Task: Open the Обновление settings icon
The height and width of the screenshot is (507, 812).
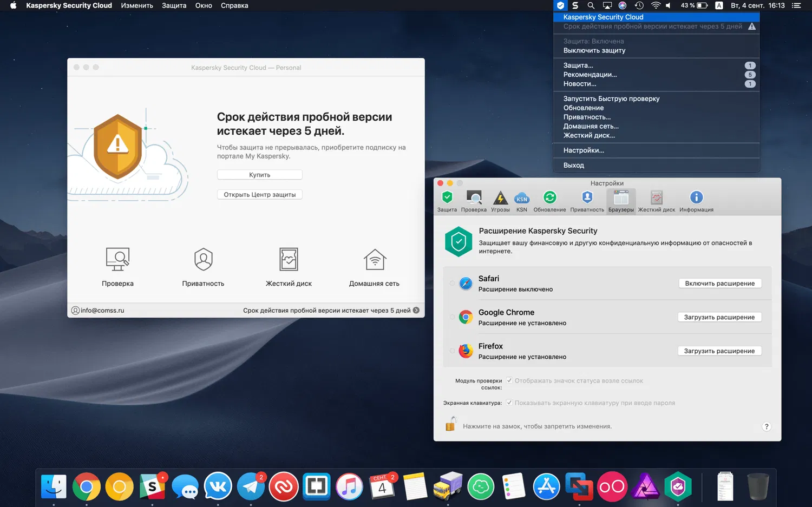Action: pyautogui.click(x=549, y=197)
